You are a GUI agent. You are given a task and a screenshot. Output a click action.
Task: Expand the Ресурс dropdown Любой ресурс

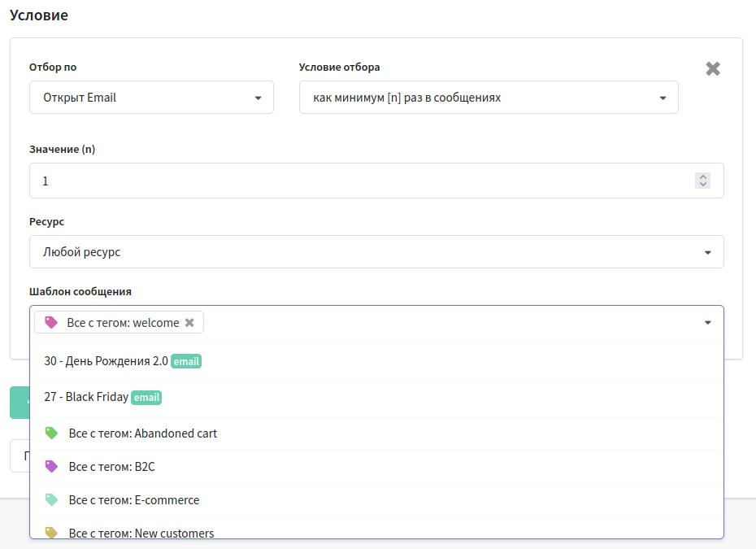[376, 252]
